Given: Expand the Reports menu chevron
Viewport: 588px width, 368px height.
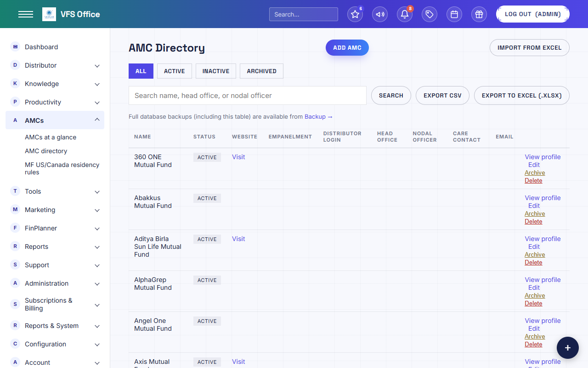Looking at the screenshot, I should (97, 247).
